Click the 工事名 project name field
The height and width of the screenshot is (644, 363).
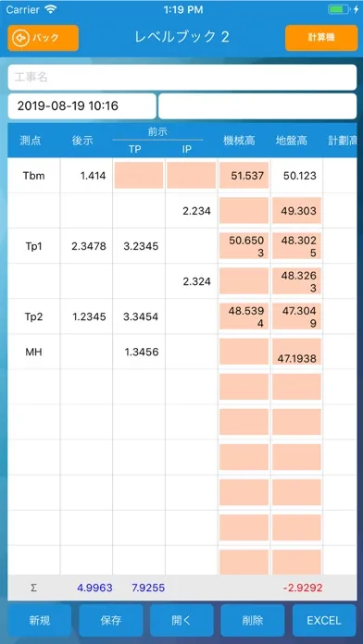[x=182, y=77]
